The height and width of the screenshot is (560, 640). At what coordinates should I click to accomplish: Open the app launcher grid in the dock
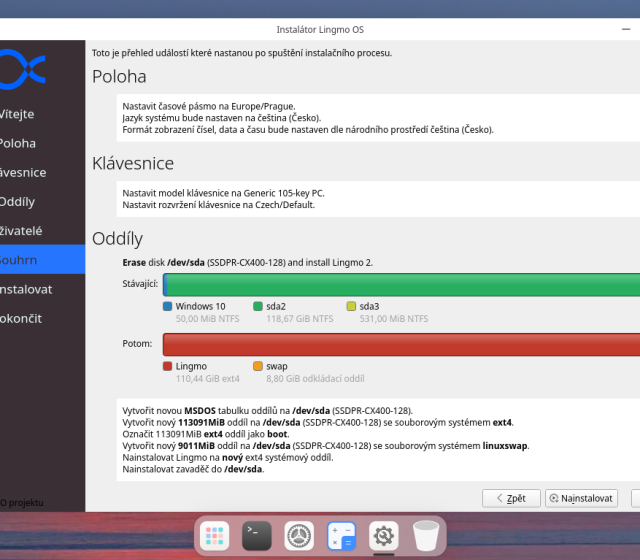point(214,537)
